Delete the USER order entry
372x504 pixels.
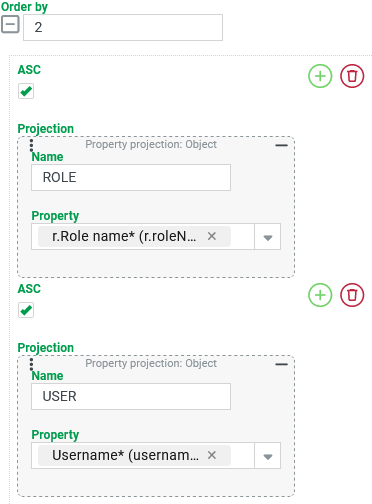pos(352,295)
